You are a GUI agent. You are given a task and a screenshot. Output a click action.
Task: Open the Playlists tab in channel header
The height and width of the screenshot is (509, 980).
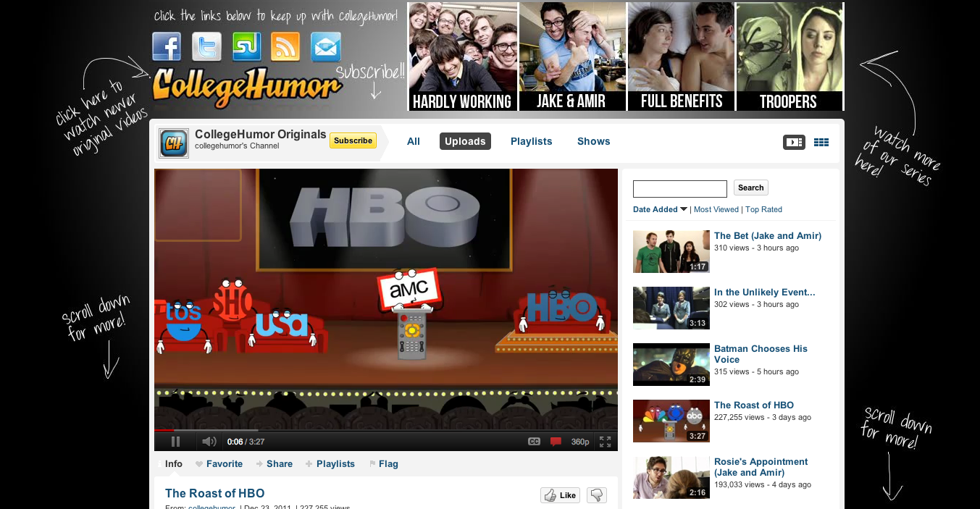point(532,141)
